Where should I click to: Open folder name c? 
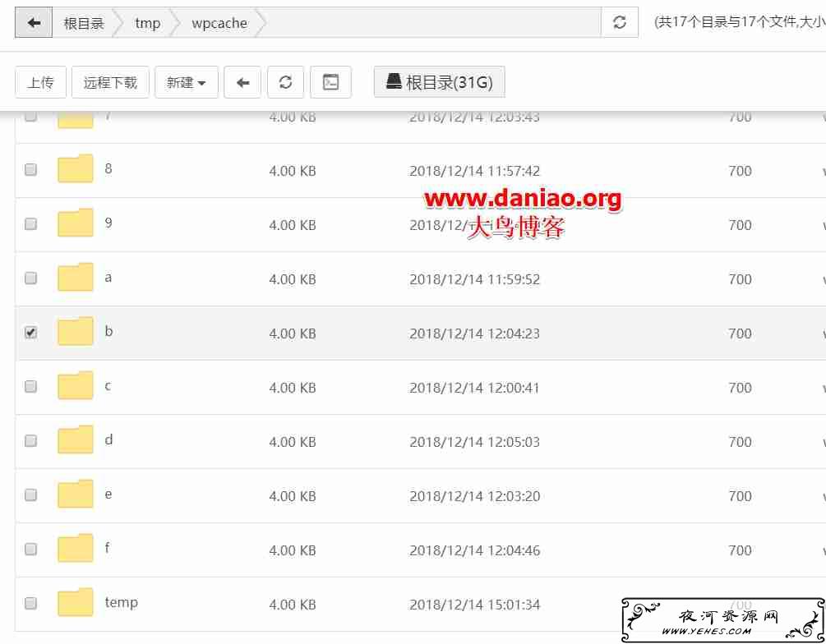108,386
